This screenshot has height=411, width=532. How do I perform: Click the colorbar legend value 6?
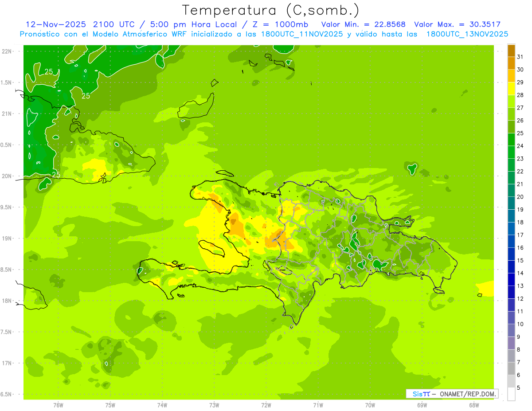pyautogui.click(x=518, y=375)
